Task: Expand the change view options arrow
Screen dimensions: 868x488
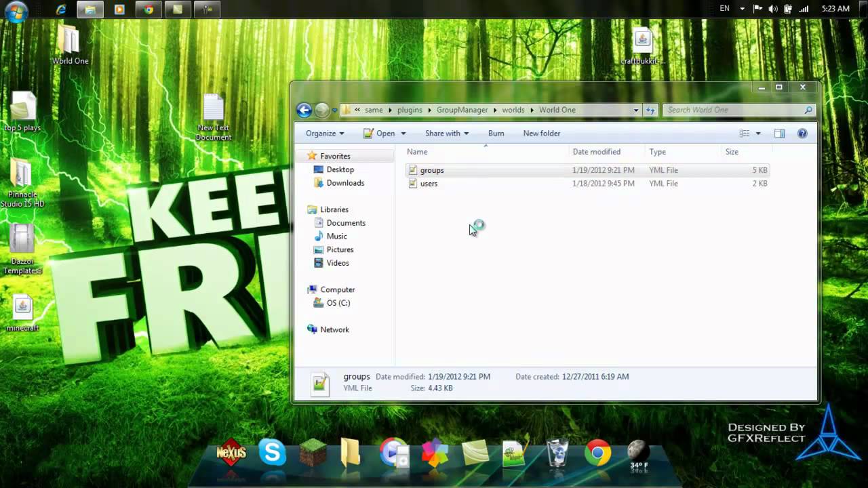Action: pos(758,134)
